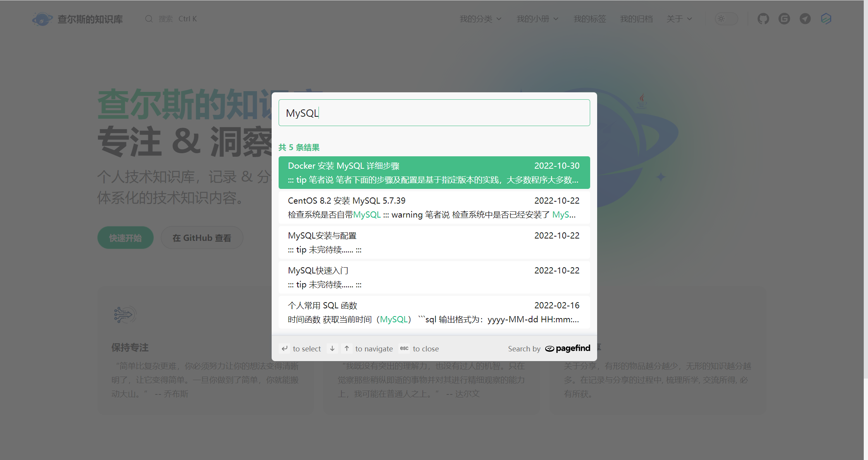Click the pagefind logo in search footer
This screenshot has height=460, width=868.
pyautogui.click(x=567, y=348)
